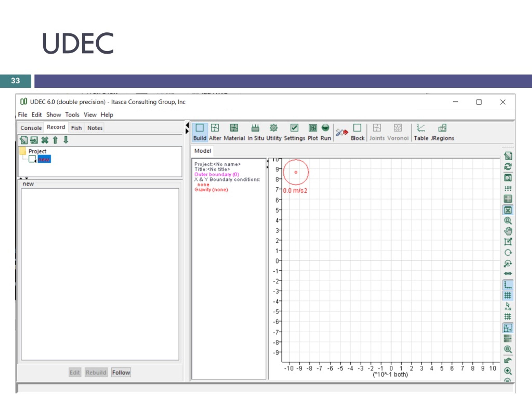Select the Model tab
The width and height of the screenshot is (532, 399).
click(202, 151)
